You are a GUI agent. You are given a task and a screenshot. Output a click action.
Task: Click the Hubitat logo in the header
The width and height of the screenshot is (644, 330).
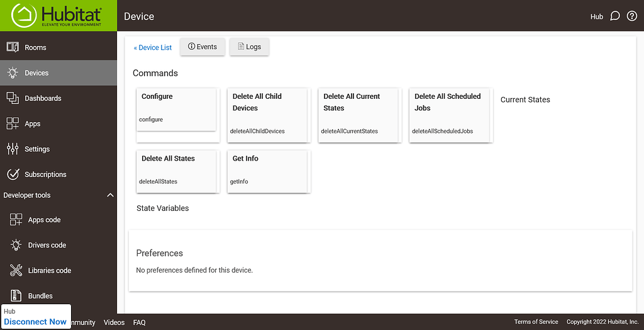58,16
